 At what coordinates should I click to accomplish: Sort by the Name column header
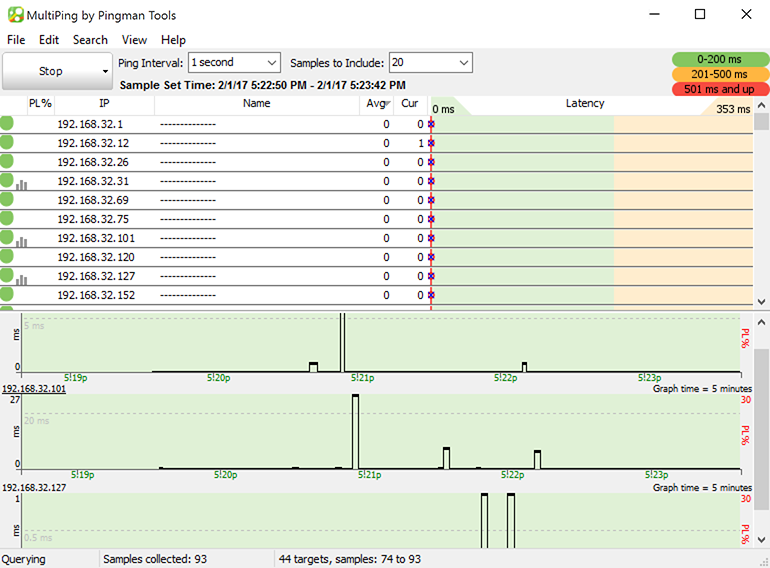256,104
